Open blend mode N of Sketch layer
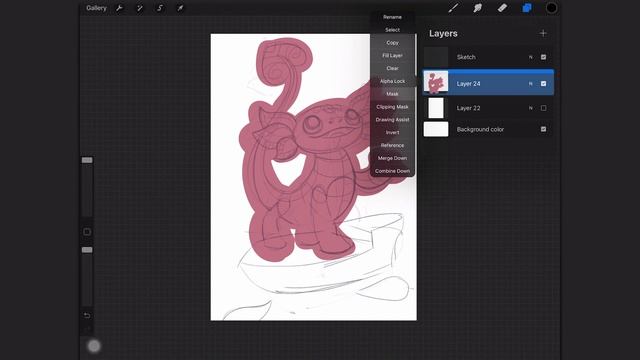The height and width of the screenshot is (360, 640). (x=531, y=57)
